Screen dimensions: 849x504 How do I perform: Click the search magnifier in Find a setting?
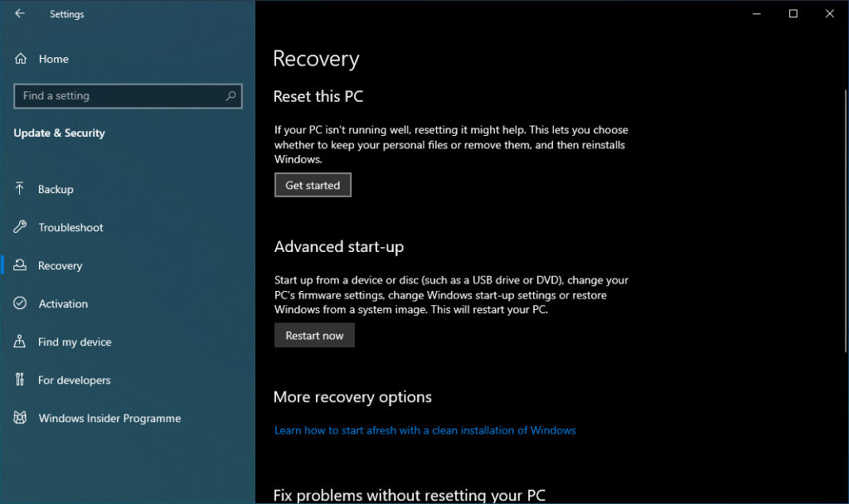230,95
